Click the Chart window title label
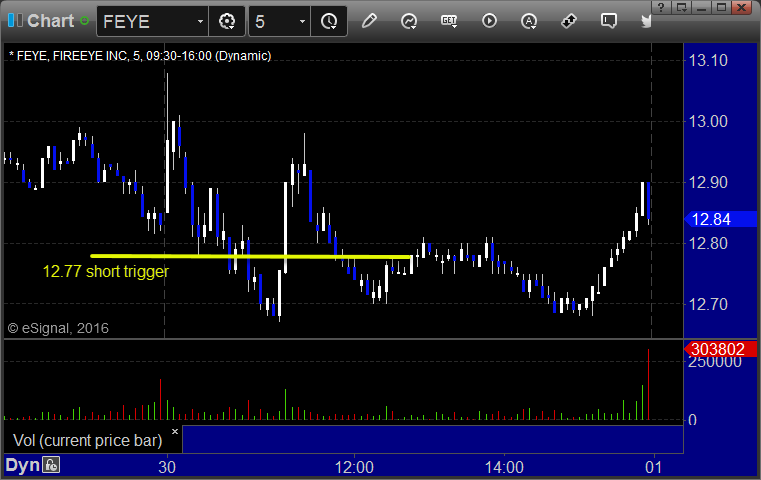761x480 pixels. [50, 21]
